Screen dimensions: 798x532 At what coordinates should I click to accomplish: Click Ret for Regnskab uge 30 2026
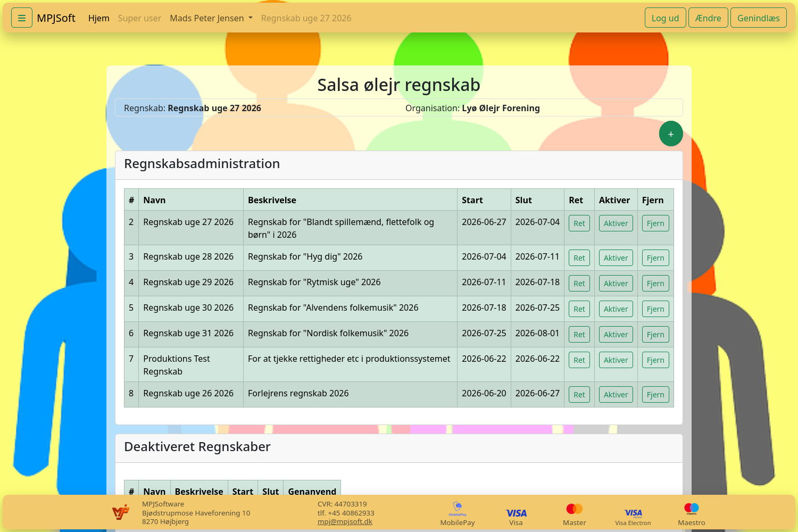tap(579, 309)
